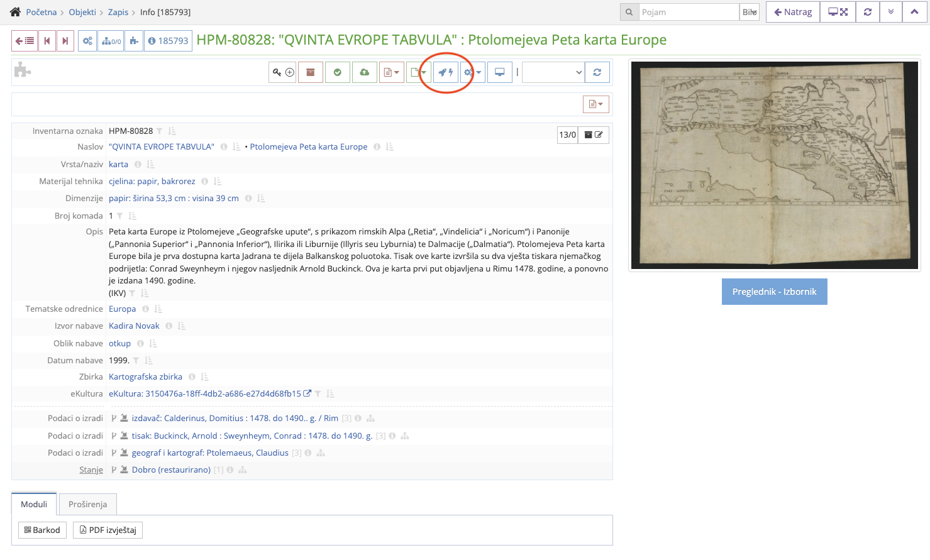Open the Europa subject link
Image resolution: width=930 pixels, height=560 pixels.
point(122,309)
